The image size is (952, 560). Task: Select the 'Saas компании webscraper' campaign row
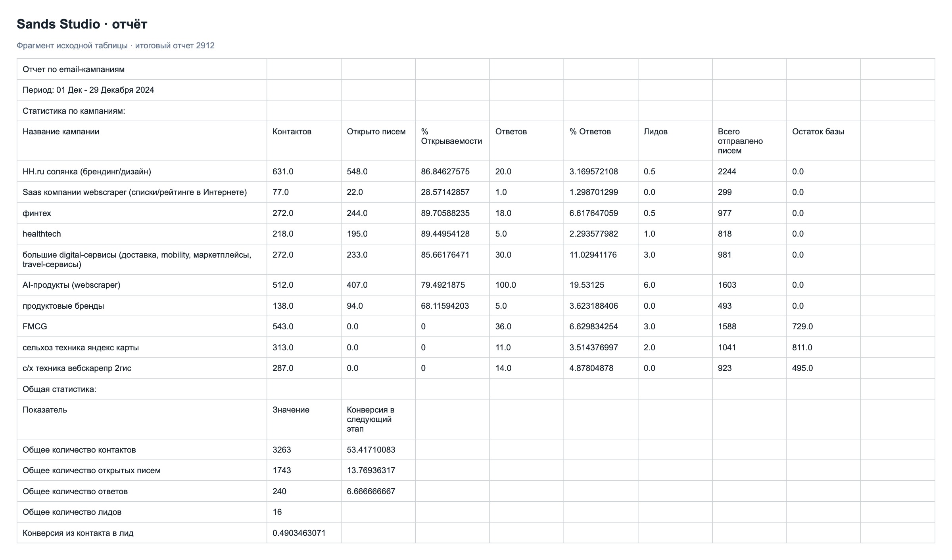click(x=476, y=192)
